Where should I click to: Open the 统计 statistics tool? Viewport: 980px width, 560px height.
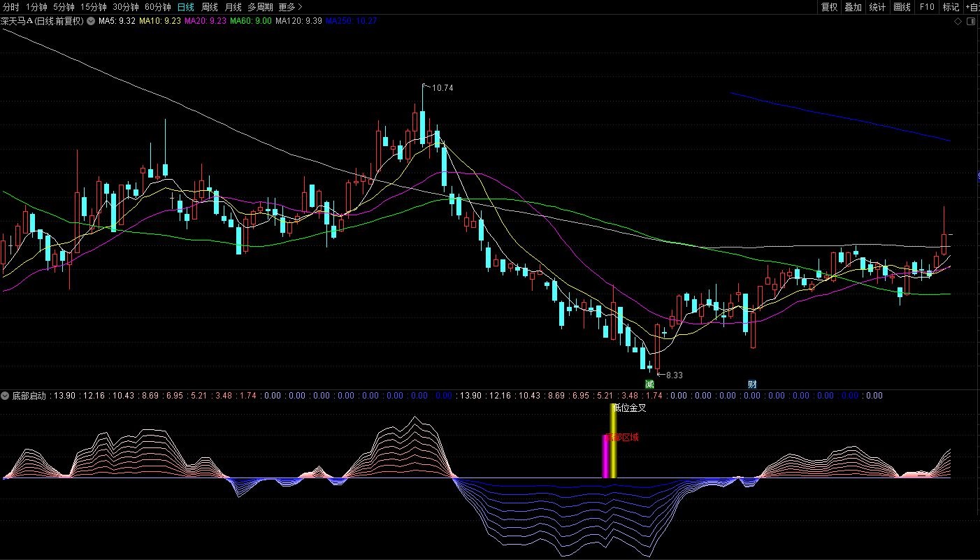(877, 7)
